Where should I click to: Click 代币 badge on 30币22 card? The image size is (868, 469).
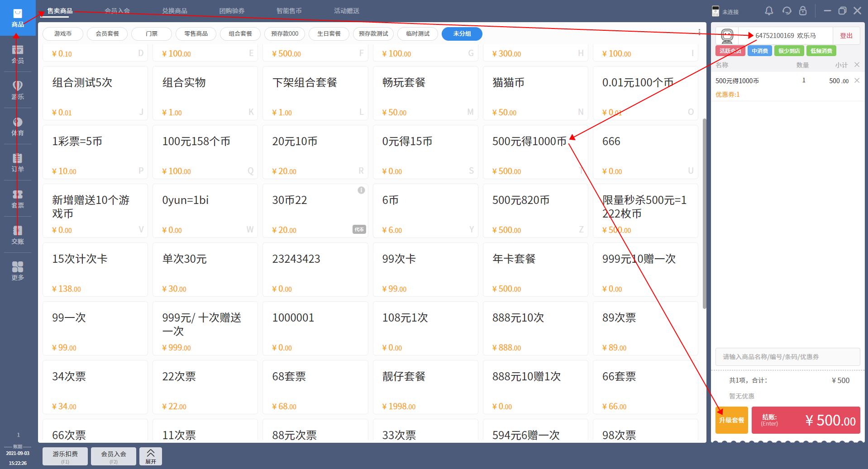(x=359, y=229)
